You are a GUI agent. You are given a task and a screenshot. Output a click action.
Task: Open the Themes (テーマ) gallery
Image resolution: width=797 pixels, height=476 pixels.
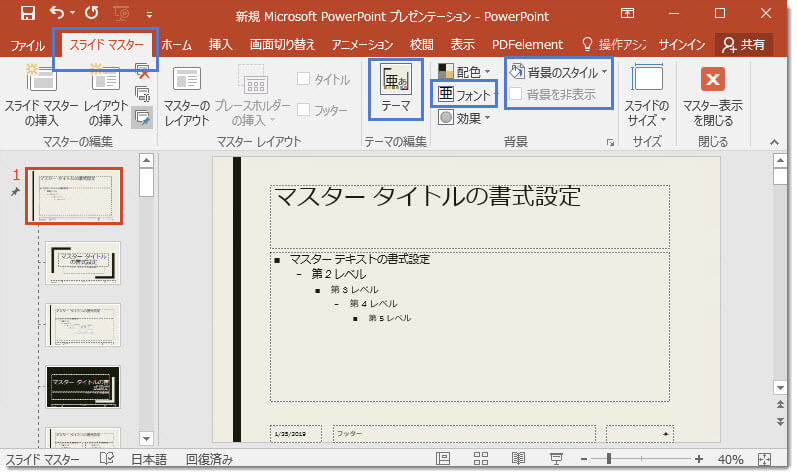[394, 89]
